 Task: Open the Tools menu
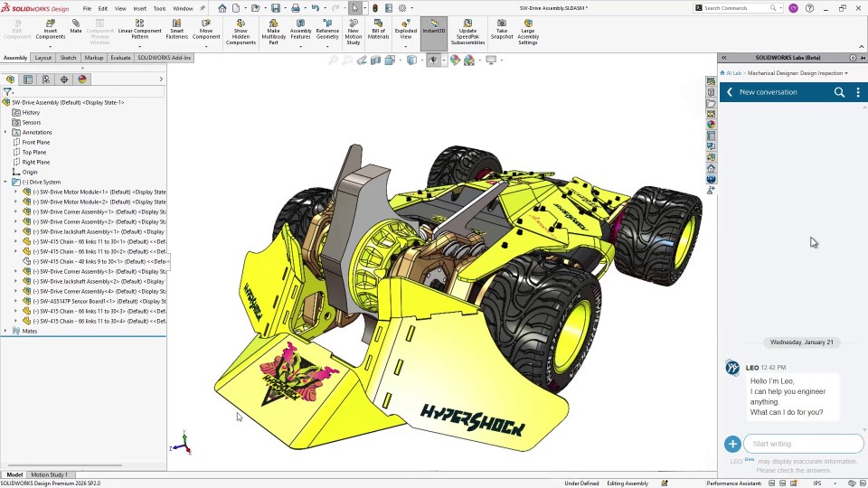[x=159, y=8]
